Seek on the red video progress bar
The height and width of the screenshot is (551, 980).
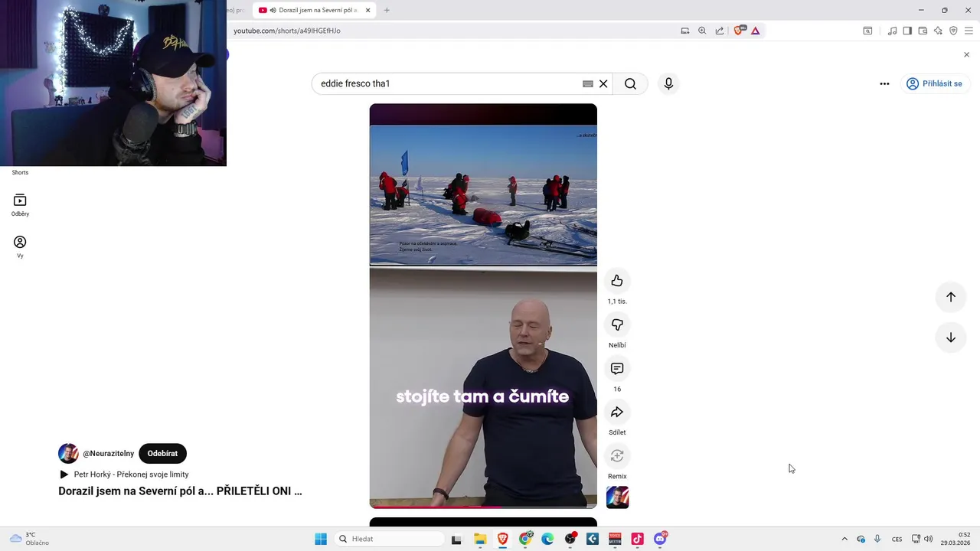tap(483, 507)
